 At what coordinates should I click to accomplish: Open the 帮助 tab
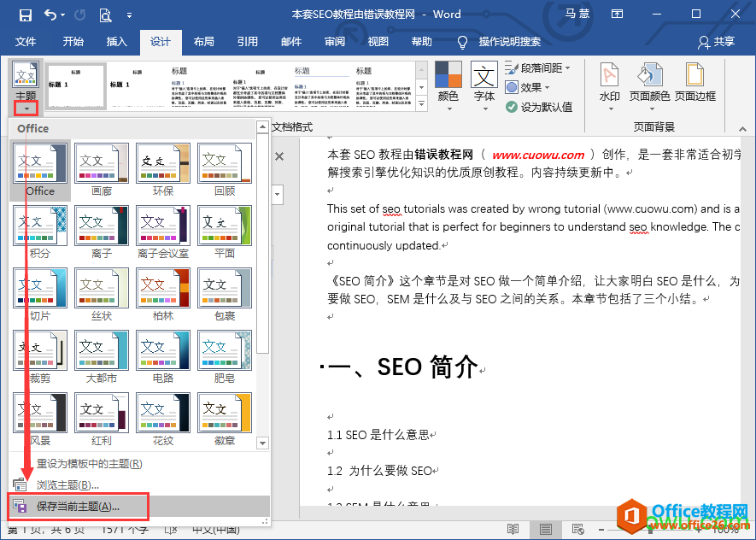(x=422, y=42)
